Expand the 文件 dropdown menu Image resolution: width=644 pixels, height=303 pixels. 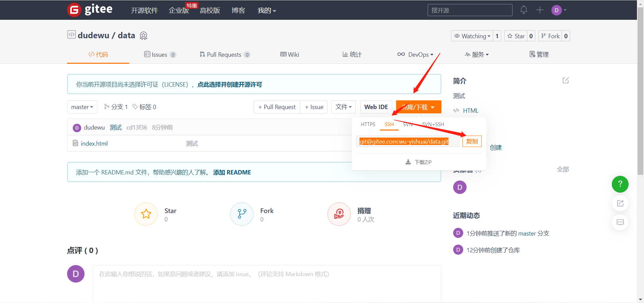pyautogui.click(x=343, y=107)
